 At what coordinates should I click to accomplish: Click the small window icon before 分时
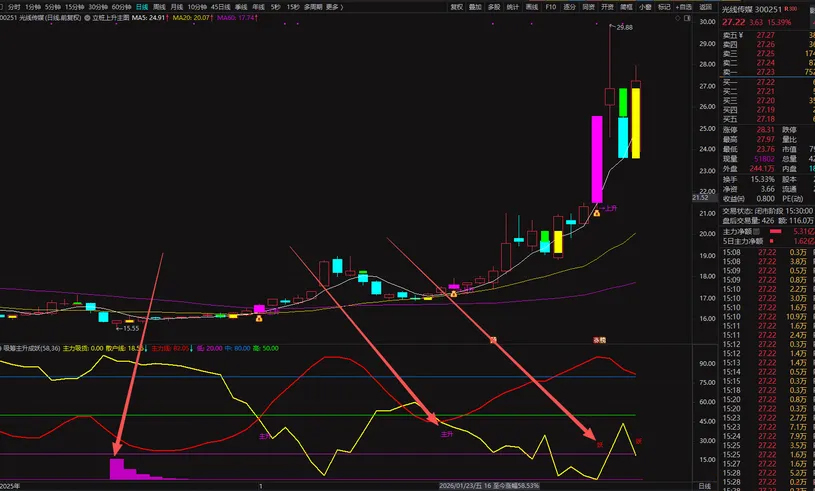(x=3, y=7)
